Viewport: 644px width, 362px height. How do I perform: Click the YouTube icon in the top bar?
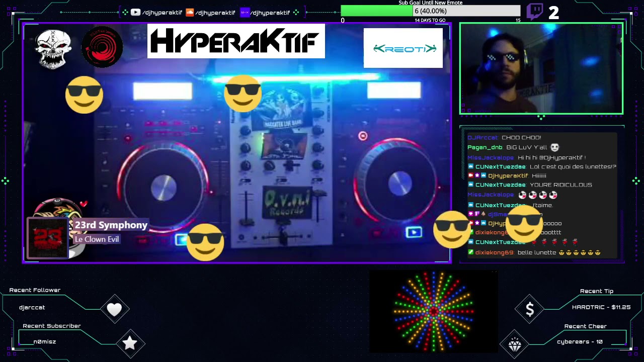coord(135,13)
